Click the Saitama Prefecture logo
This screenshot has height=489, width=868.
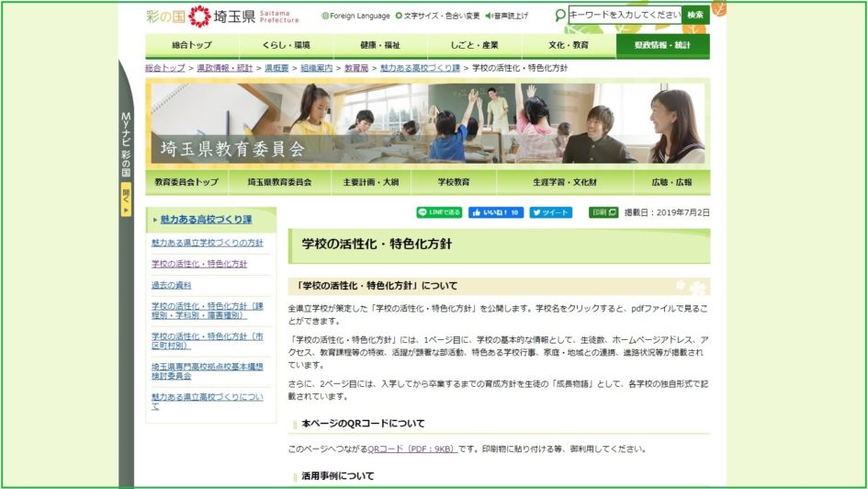[x=222, y=16]
